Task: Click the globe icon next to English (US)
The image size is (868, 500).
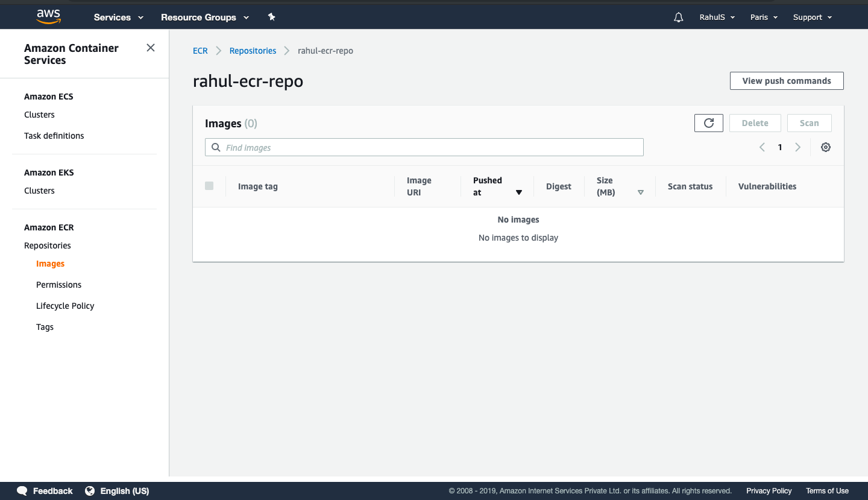Action: 90,491
